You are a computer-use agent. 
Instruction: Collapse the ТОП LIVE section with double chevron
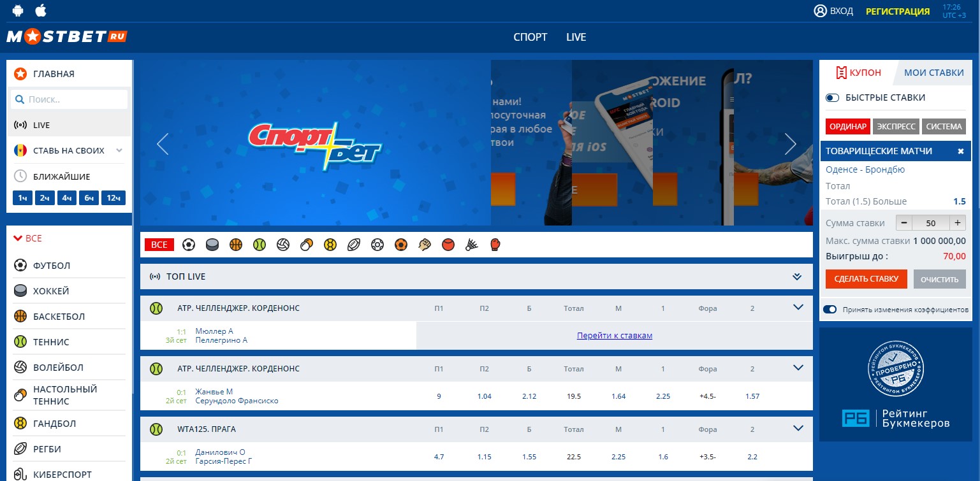pos(796,277)
